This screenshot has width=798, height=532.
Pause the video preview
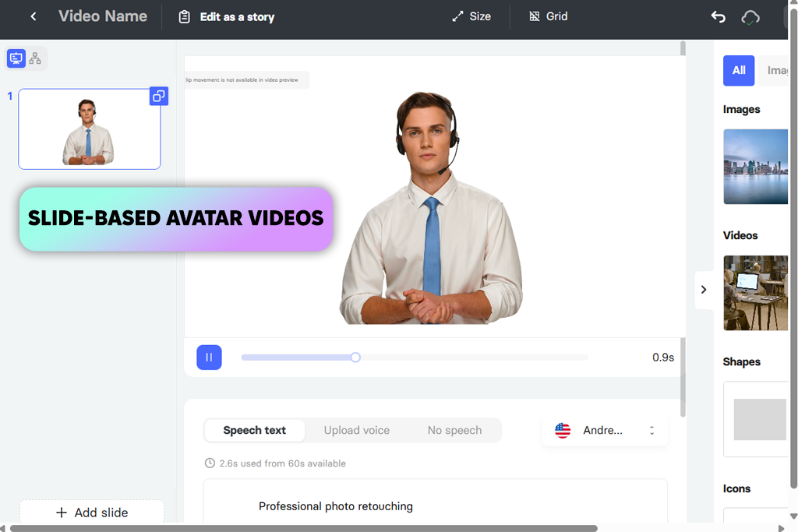click(x=209, y=357)
